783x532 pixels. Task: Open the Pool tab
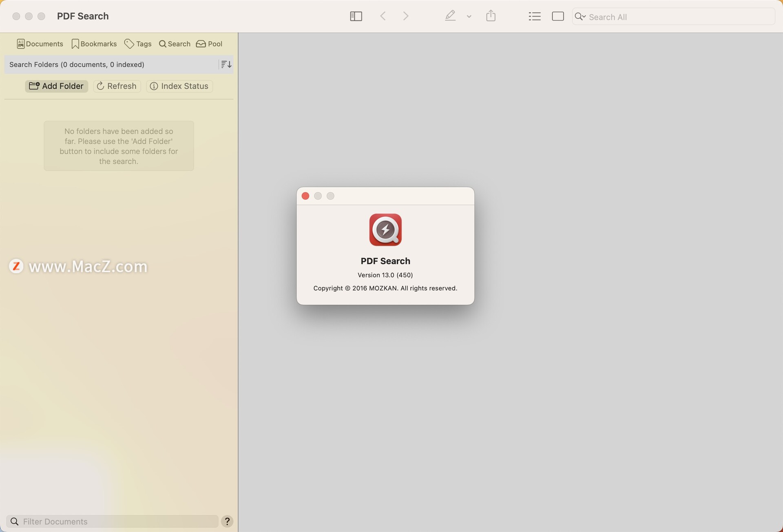[209, 44]
